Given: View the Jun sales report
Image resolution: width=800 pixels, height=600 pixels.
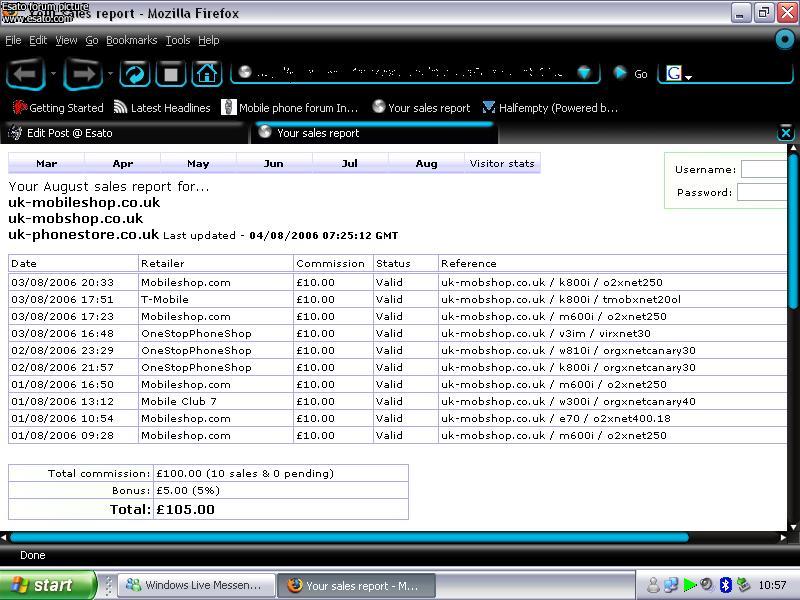Looking at the screenshot, I should pyautogui.click(x=274, y=163).
